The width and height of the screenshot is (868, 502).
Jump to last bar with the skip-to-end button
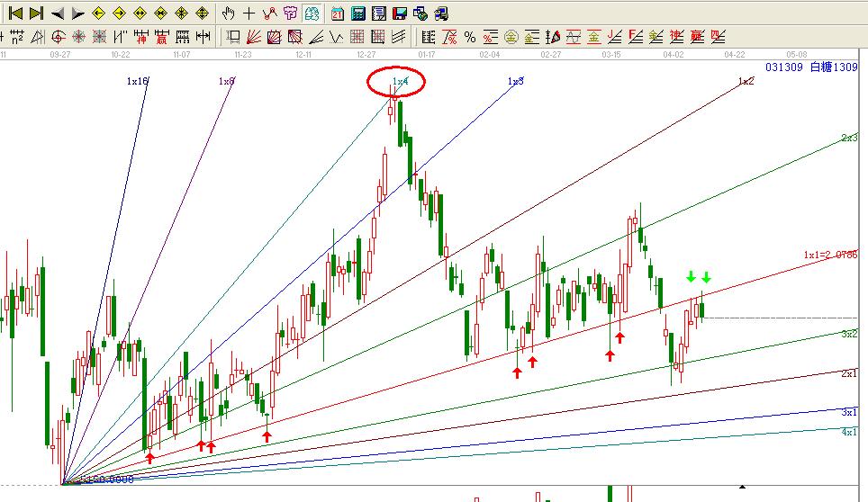pyautogui.click(x=36, y=13)
